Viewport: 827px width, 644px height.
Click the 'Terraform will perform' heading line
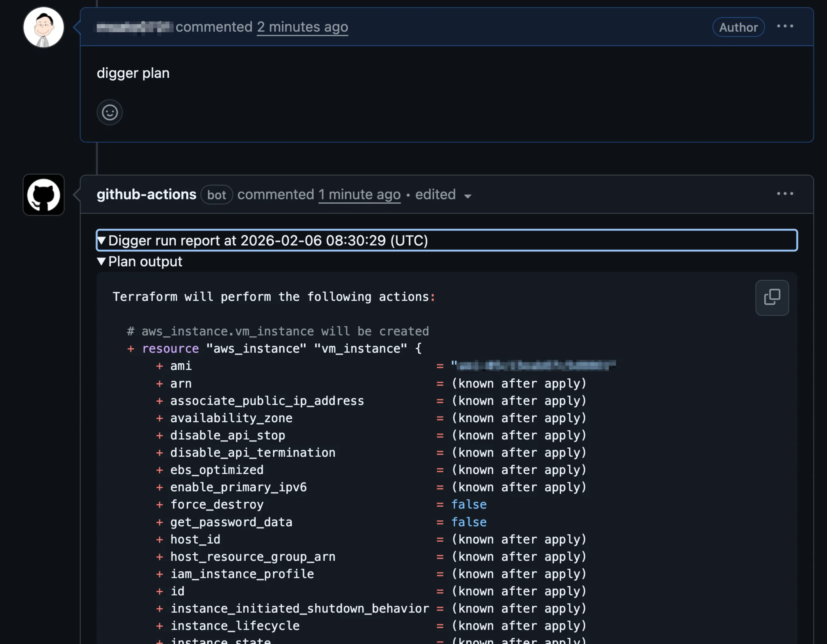tap(273, 297)
